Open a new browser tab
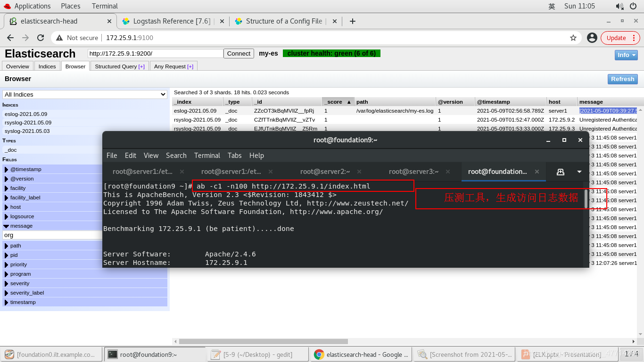Viewport: 644px width, 362px height. 352,21
